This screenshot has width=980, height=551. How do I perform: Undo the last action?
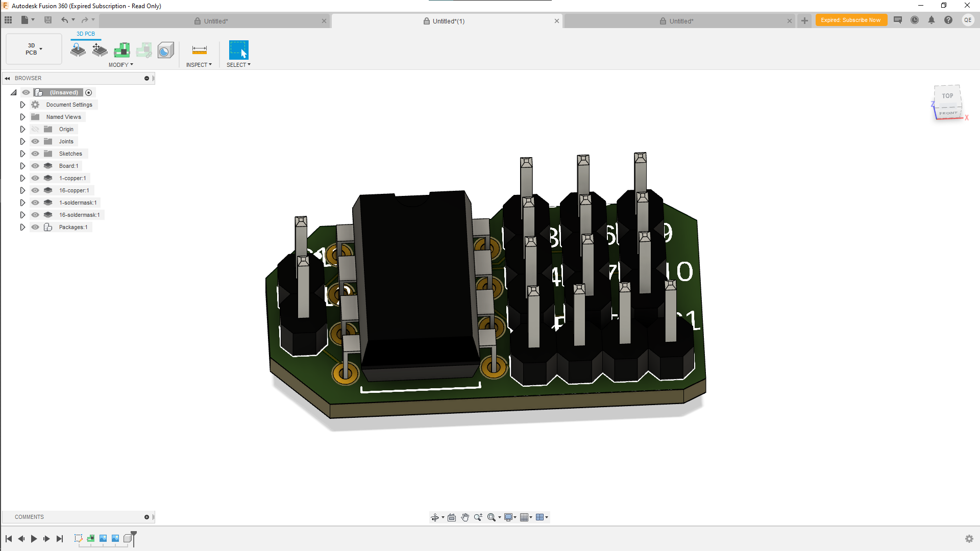pyautogui.click(x=65, y=20)
